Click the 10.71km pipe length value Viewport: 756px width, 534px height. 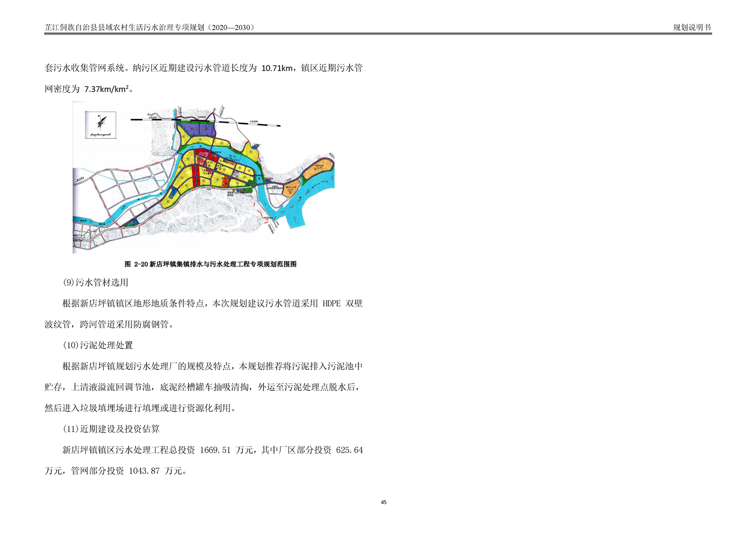pos(277,68)
